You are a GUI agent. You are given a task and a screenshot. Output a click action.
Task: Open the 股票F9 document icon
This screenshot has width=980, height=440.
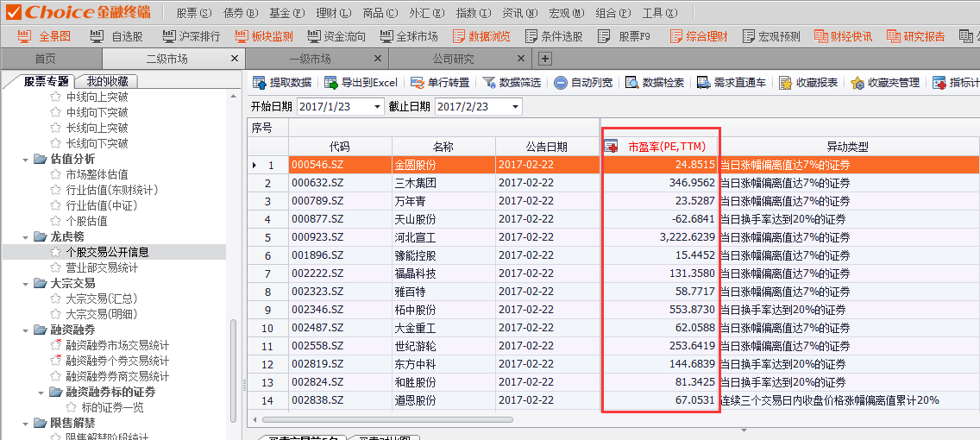[604, 36]
